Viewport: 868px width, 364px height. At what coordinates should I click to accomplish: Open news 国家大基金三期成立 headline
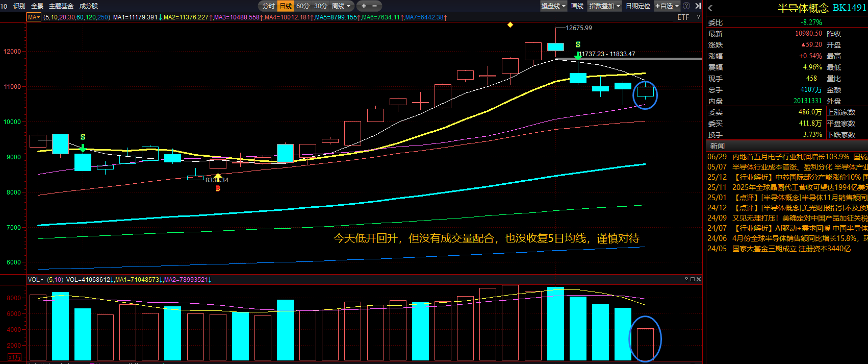coord(792,249)
